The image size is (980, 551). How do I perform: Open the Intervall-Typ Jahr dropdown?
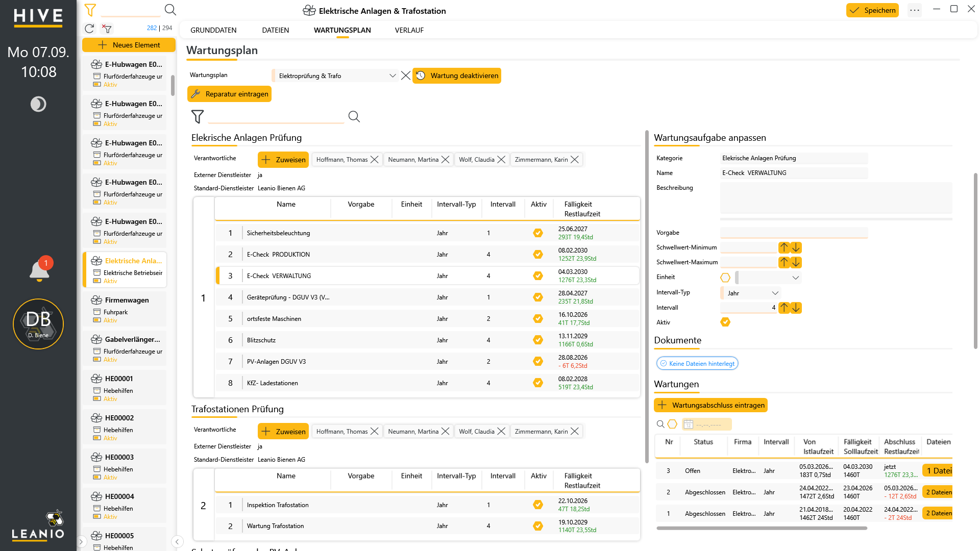coord(750,293)
